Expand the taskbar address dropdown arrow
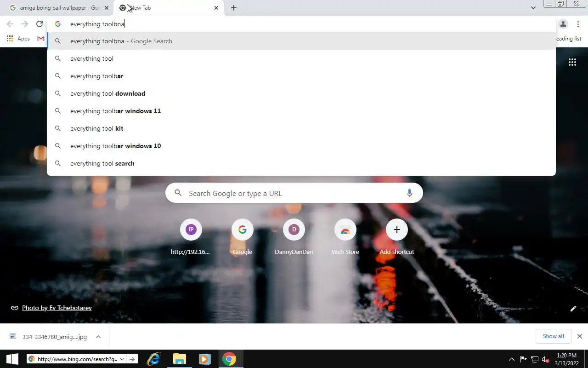This screenshot has width=588, height=368. tap(122, 359)
